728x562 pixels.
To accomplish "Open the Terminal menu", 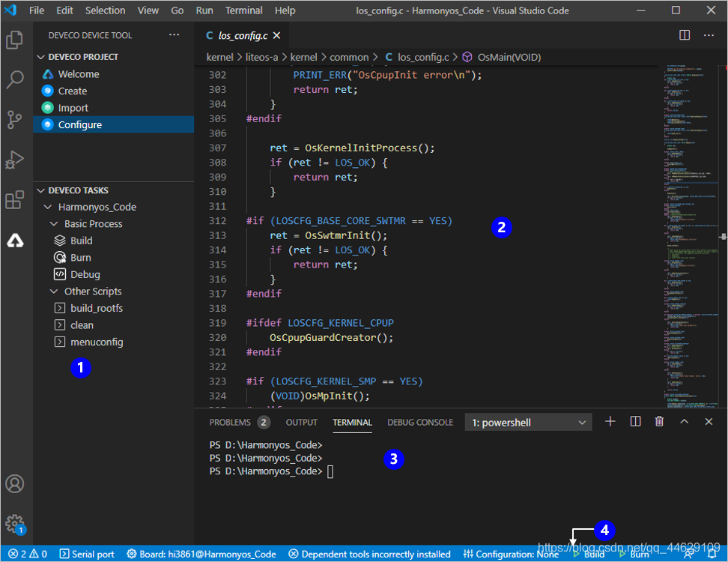I will [x=243, y=10].
